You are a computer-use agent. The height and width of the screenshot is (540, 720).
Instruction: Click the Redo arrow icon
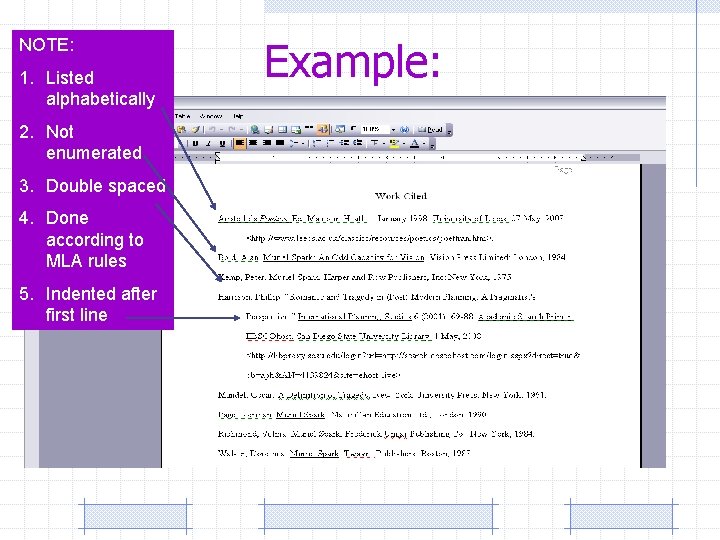[x=231, y=129]
